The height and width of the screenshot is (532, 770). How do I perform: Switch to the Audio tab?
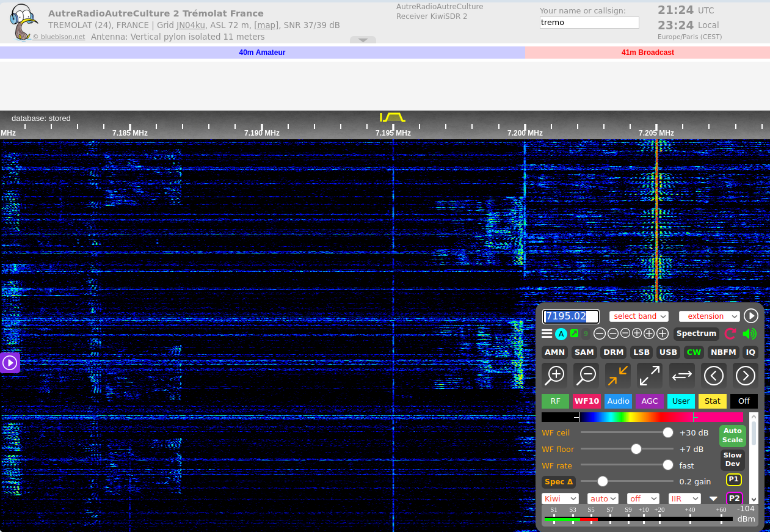tap(618, 401)
